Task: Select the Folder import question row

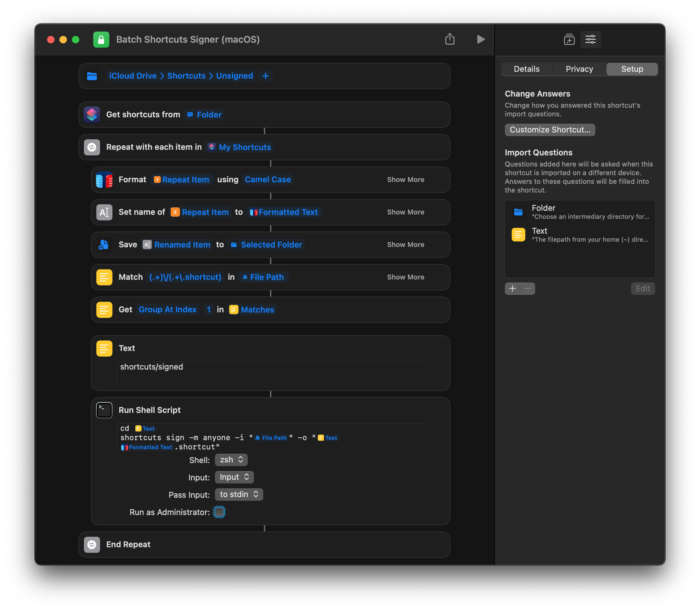Action: pos(580,212)
